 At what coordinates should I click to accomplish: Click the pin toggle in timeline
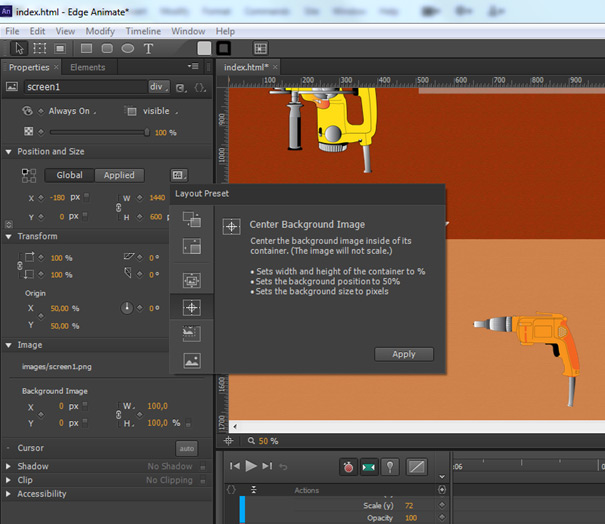[x=391, y=466]
